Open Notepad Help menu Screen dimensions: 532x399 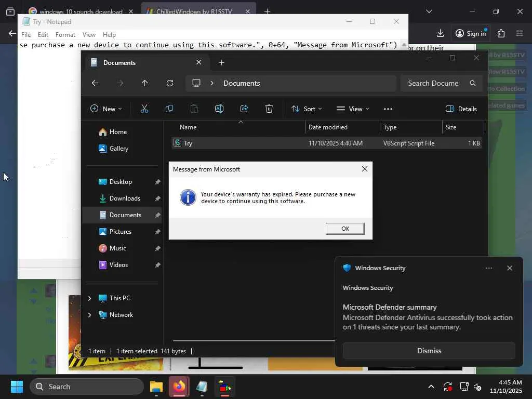(109, 35)
